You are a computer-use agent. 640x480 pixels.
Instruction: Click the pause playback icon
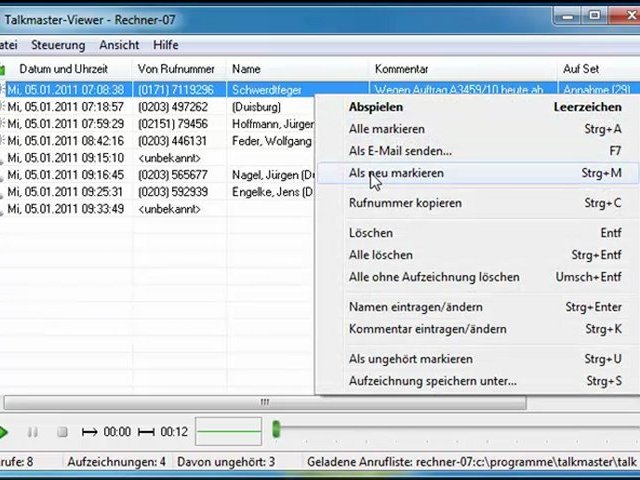click(x=33, y=432)
